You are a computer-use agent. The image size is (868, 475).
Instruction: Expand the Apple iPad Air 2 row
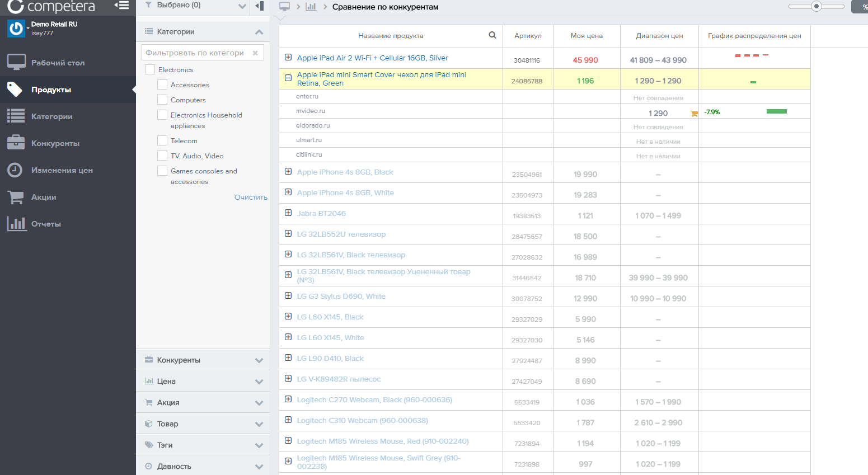click(288, 57)
